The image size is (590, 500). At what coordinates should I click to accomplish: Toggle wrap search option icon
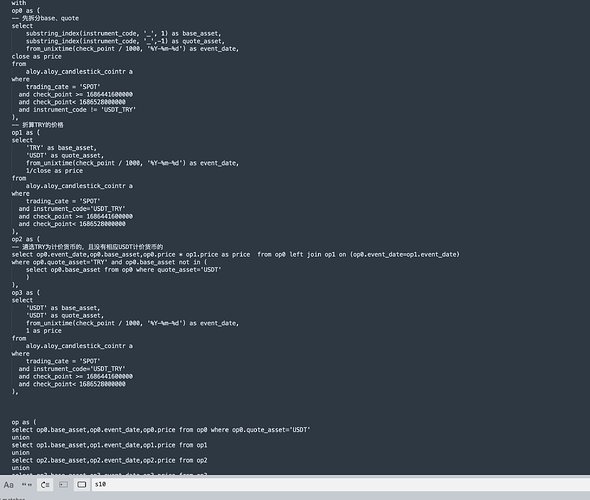[45, 485]
